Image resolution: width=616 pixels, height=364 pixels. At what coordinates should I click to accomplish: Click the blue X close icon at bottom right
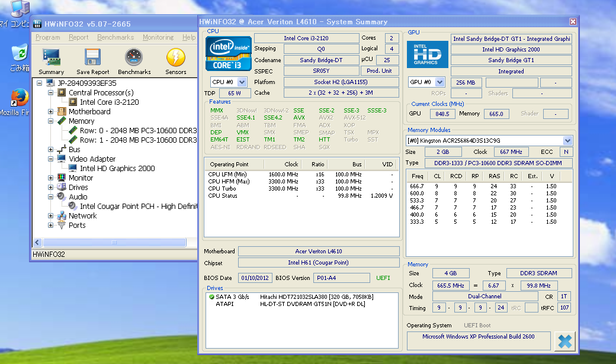pos(564,341)
